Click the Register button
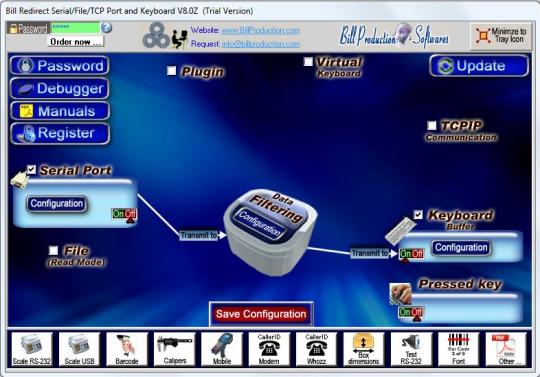 click(x=60, y=133)
